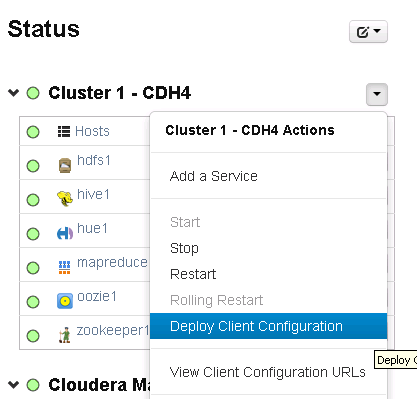Collapse the Cloudera Management section chevron
This screenshot has width=417, height=399.
(13, 385)
